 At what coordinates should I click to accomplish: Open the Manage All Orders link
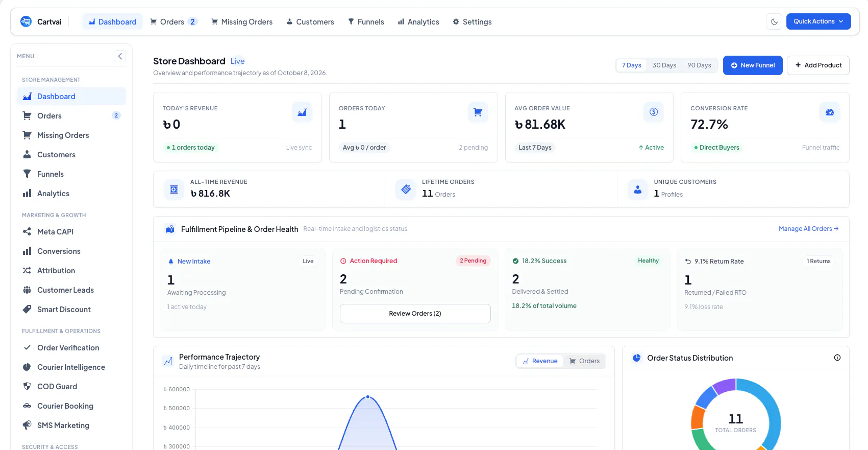coord(808,229)
